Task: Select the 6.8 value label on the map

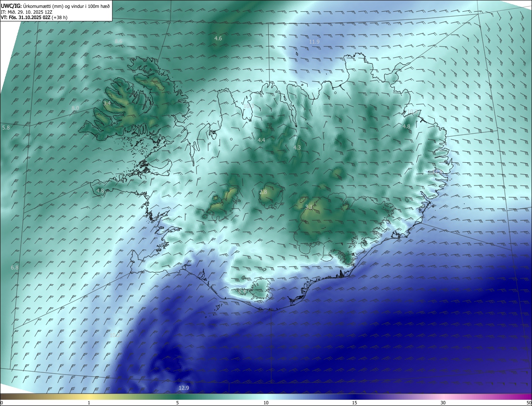Action: pyautogui.click(x=15, y=268)
